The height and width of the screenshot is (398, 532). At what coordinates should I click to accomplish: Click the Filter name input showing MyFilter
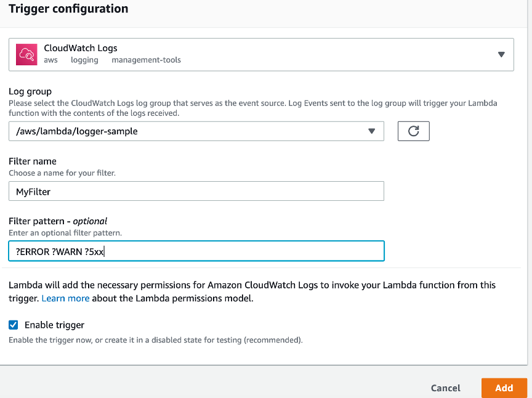pos(196,191)
